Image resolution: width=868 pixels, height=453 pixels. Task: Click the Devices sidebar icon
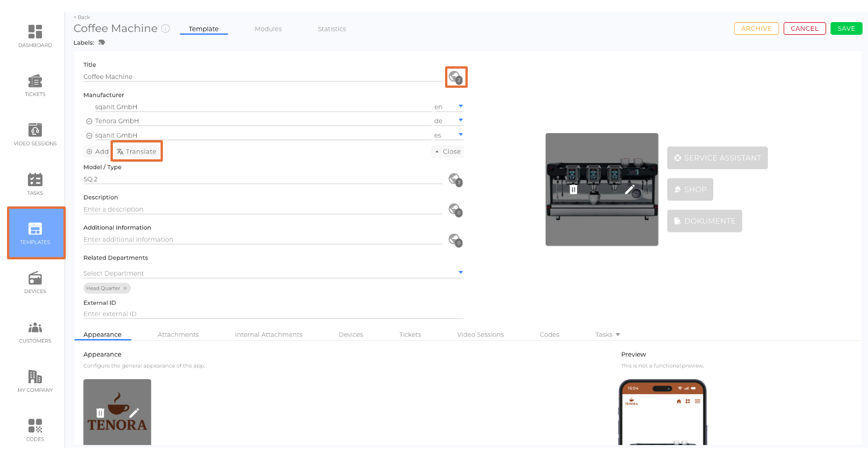tap(35, 282)
